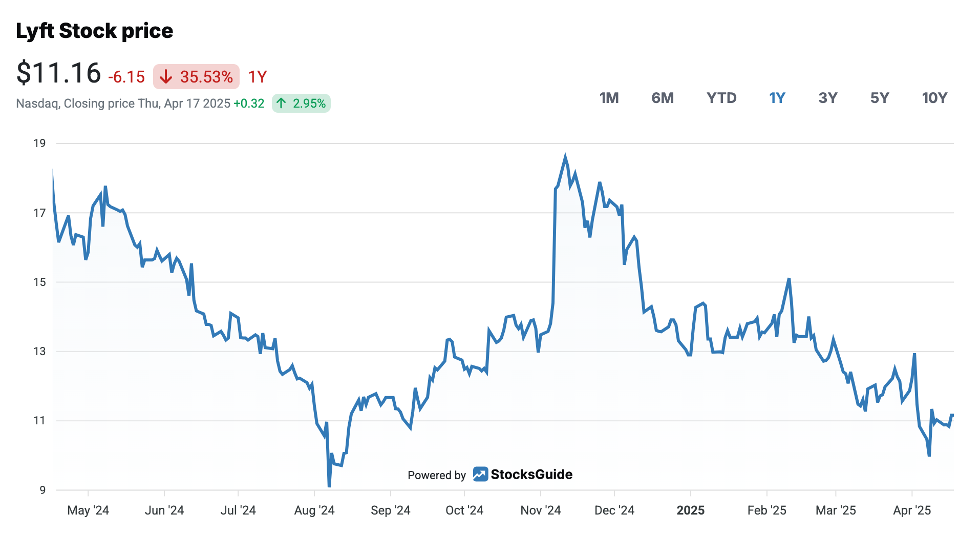Click the 13 y-axis value
The width and height of the screenshot is (980, 534).
point(39,351)
